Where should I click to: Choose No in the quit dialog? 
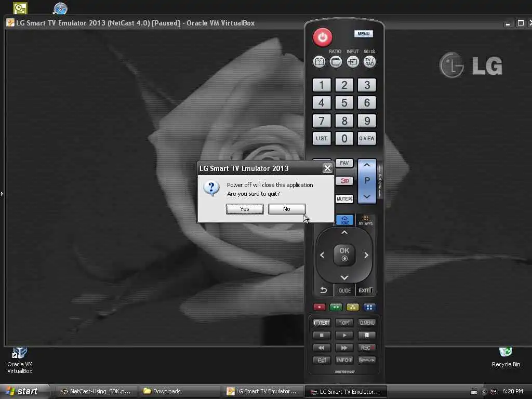tap(287, 209)
